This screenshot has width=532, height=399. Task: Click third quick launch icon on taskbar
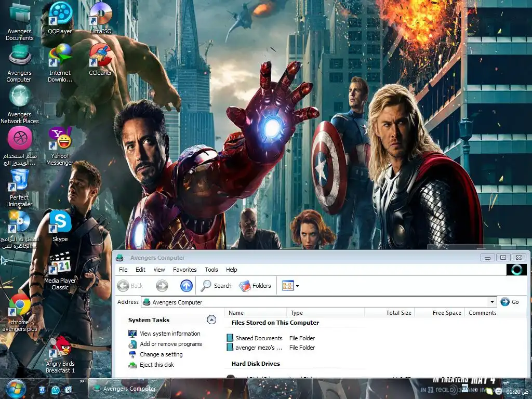point(68,390)
